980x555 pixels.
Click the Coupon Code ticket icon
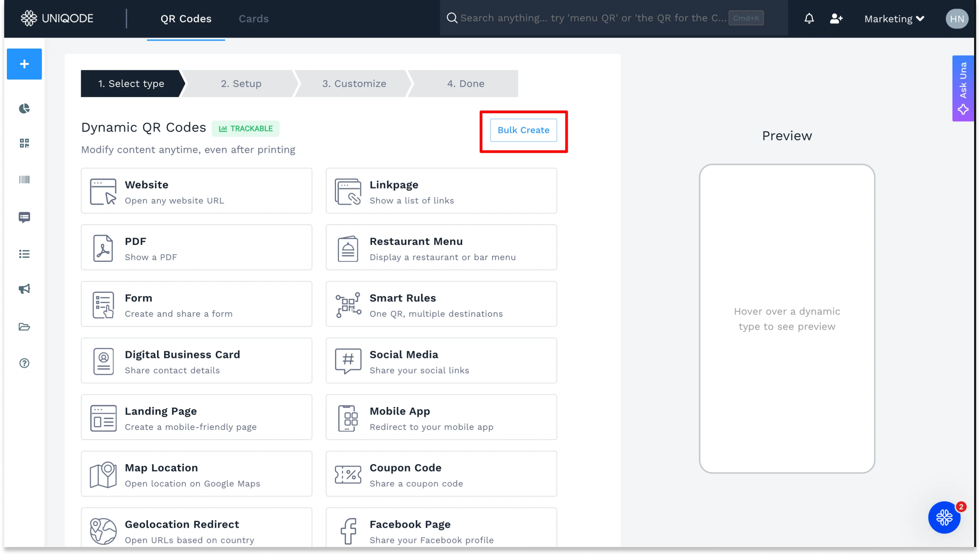tap(348, 475)
